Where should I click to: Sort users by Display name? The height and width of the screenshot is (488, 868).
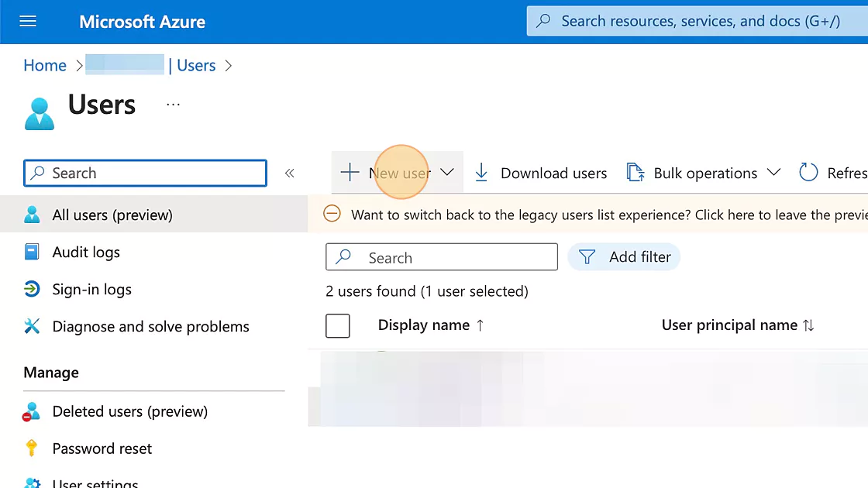coord(422,325)
